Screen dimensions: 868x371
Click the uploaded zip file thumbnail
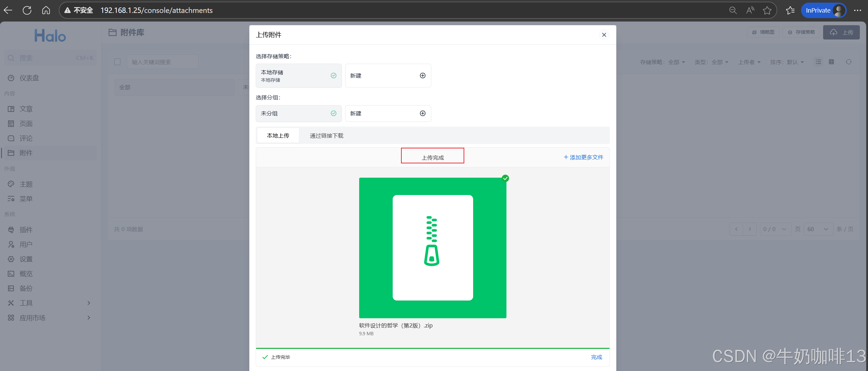[x=432, y=248]
